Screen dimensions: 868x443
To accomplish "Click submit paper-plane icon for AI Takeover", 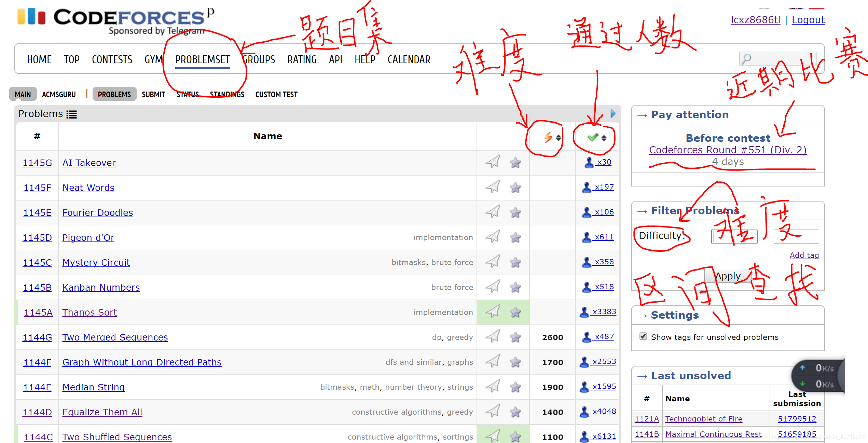I will 493,162.
